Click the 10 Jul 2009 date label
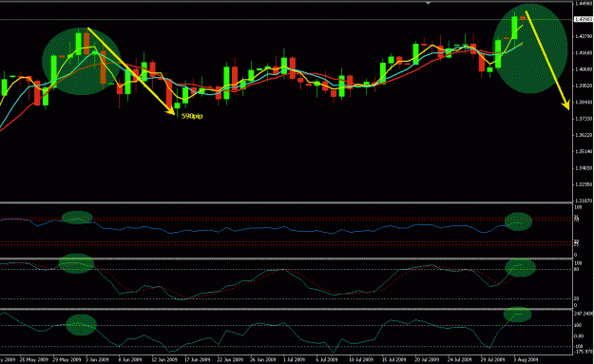The height and width of the screenshot is (364, 594). tap(360, 359)
